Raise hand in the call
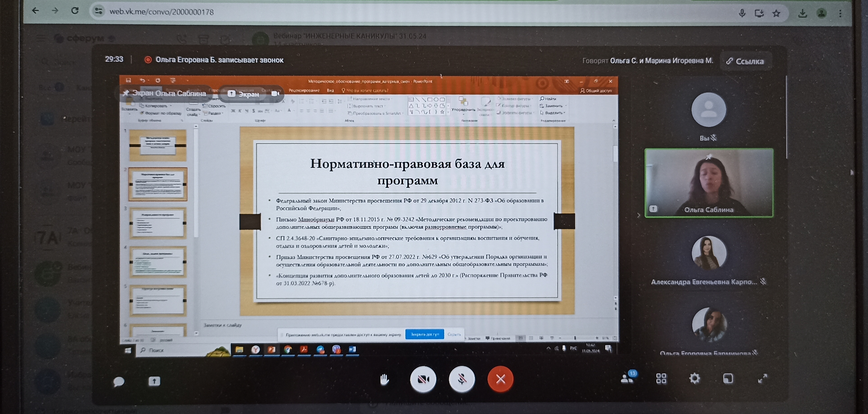Image resolution: width=868 pixels, height=414 pixels. 384,380
